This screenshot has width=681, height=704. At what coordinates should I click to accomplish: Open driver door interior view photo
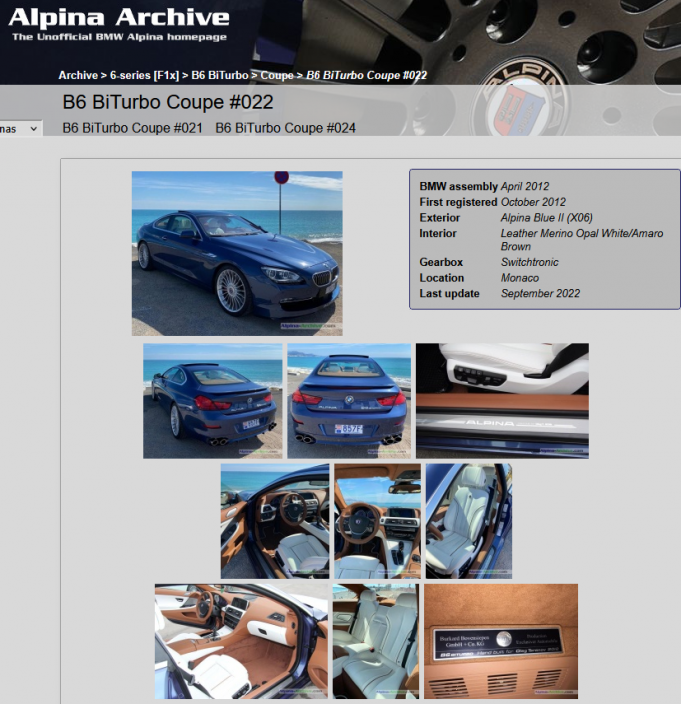coord(274,520)
